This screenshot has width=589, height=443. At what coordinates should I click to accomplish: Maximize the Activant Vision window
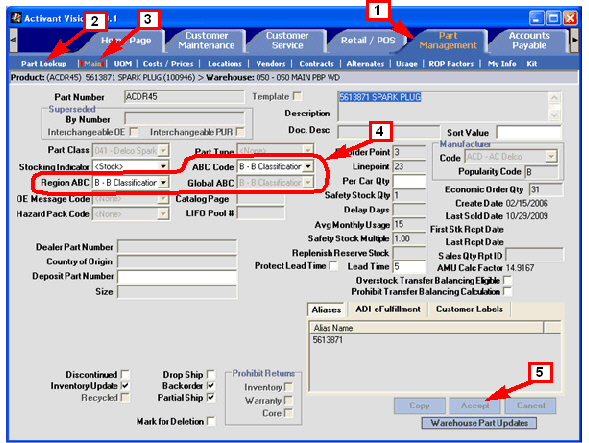pyautogui.click(x=553, y=18)
